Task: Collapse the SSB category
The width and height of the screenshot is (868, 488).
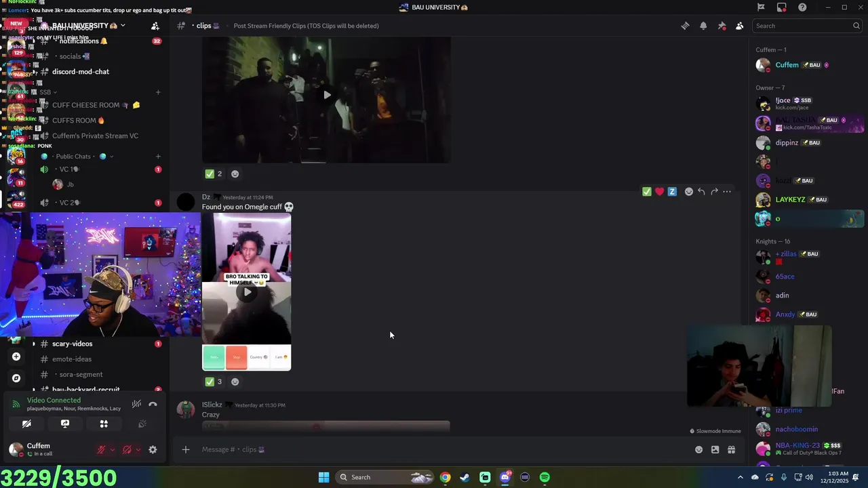Action: [x=47, y=92]
